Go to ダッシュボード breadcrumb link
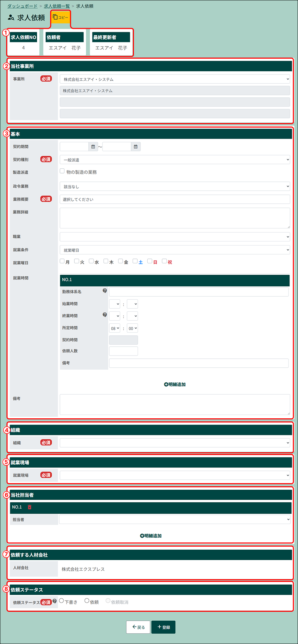Viewport: 298px width, 644px height. 22,6
